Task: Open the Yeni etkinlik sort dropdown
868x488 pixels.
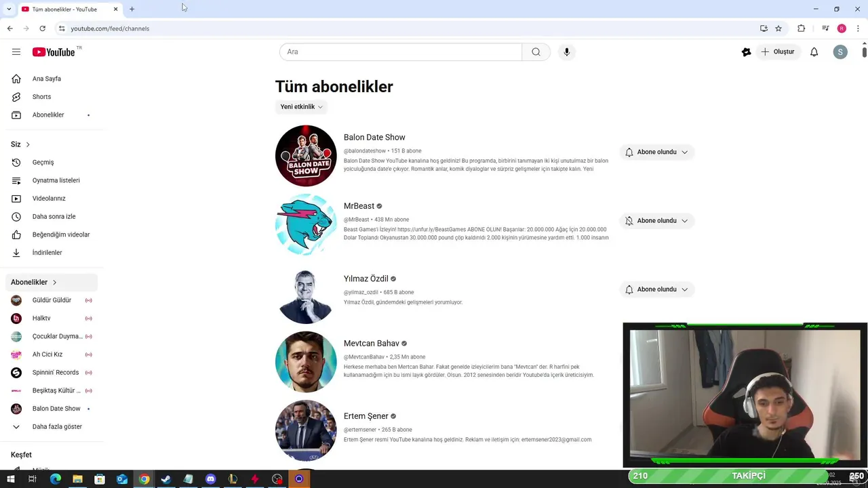Action: pyautogui.click(x=301, y=107)
